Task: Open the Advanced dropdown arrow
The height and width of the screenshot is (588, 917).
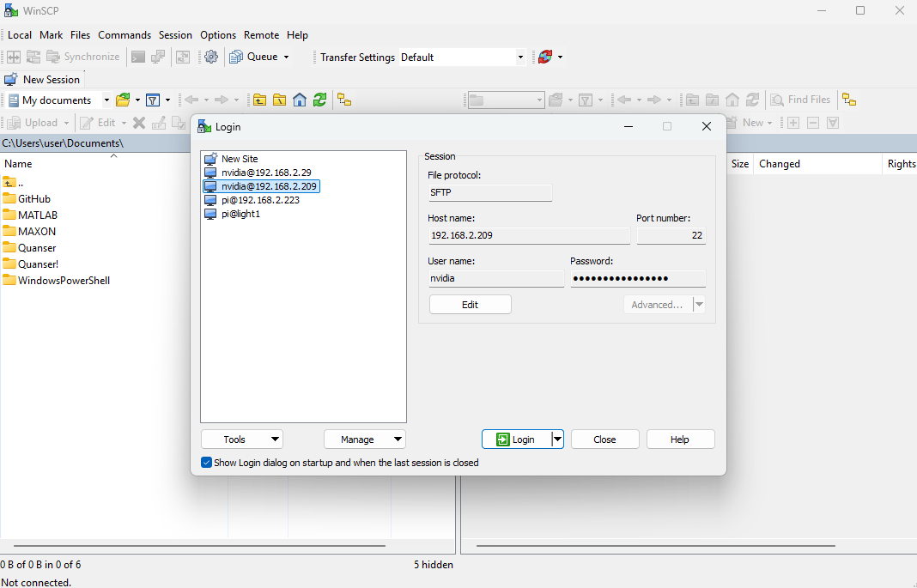Action: click(x=699, y=305)
